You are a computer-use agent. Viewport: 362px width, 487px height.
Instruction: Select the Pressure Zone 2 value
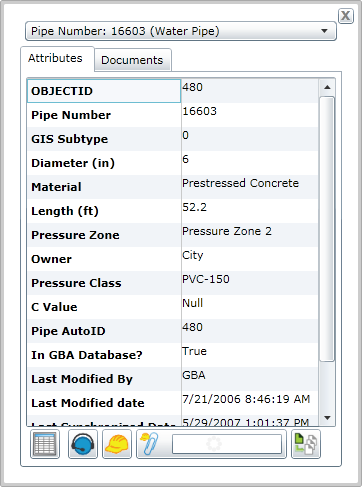227,231
